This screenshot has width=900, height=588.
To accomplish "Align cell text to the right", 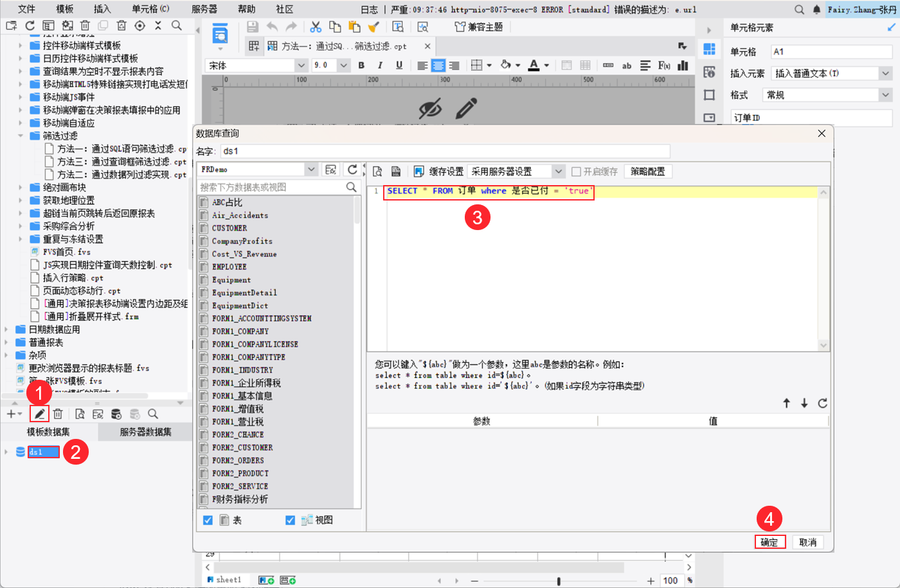I will [x=454, y=66].
